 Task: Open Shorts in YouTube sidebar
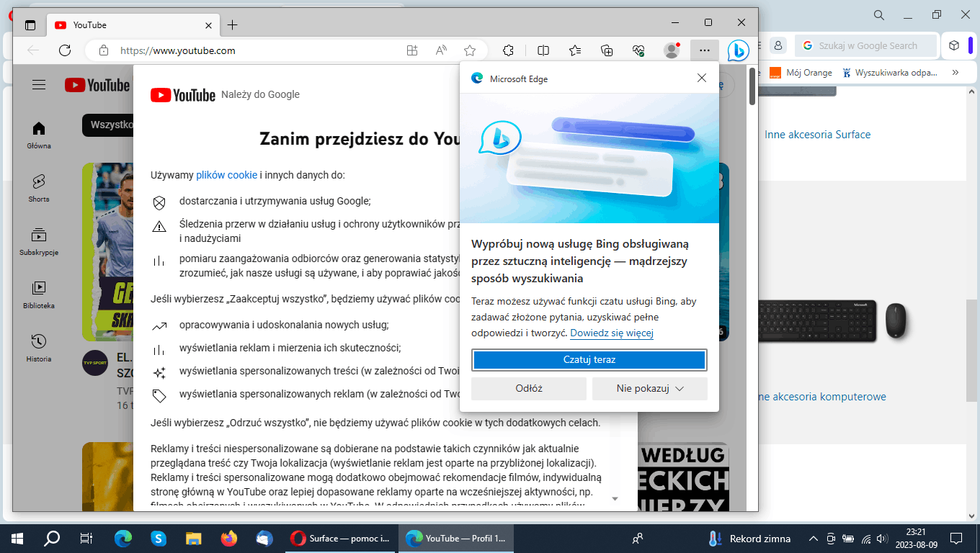pyautogui.click(x=39, y=188)
